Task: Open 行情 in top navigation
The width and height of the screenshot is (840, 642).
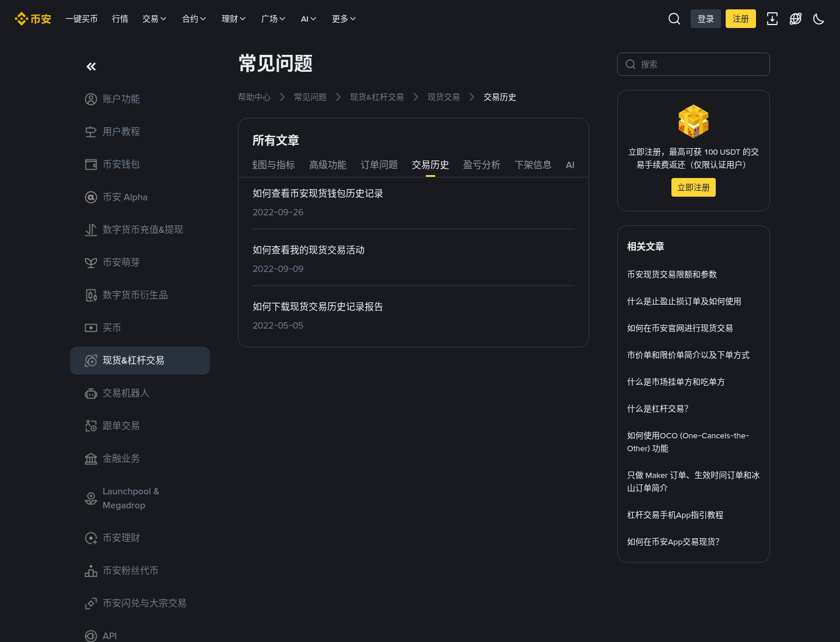Action: [x=120, y=19]
